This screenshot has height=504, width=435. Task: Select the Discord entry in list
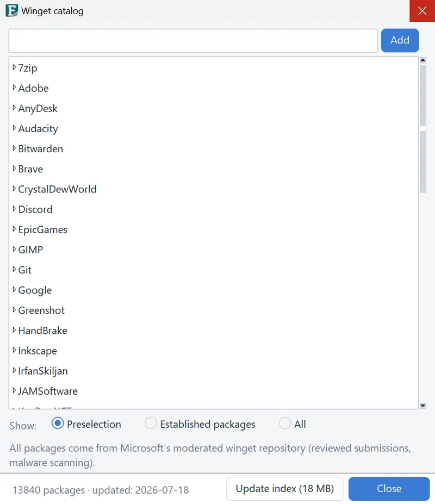[35, 209]
